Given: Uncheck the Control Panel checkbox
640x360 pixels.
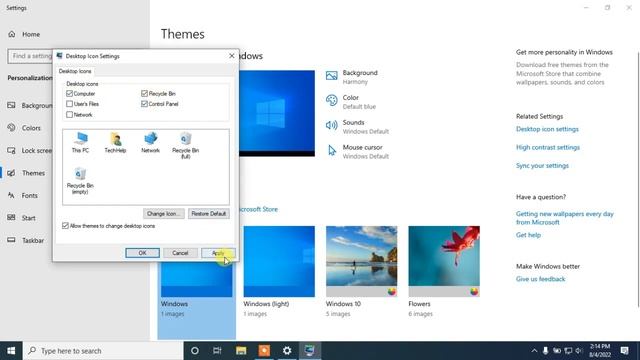Looking at the screenshot, I should (144, 104).
